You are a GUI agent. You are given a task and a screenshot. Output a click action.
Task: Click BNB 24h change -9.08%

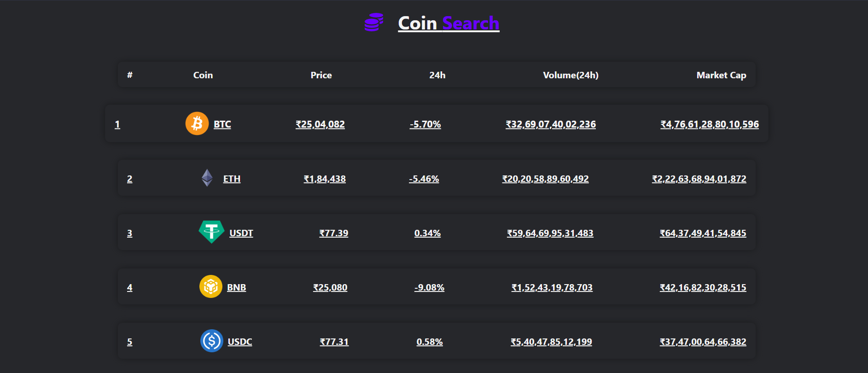coord(429,287)
